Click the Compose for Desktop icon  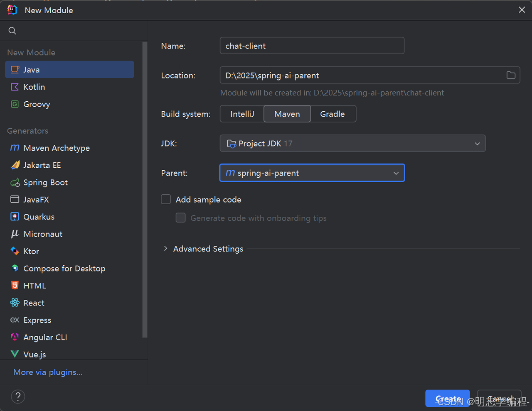15,268
